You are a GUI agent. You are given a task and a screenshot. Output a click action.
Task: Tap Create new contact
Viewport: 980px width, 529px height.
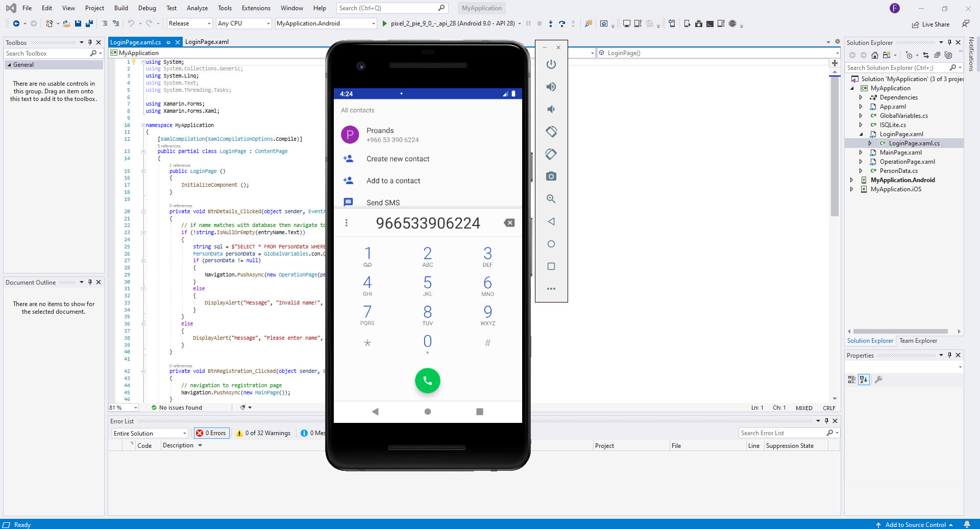pos(398,159)
